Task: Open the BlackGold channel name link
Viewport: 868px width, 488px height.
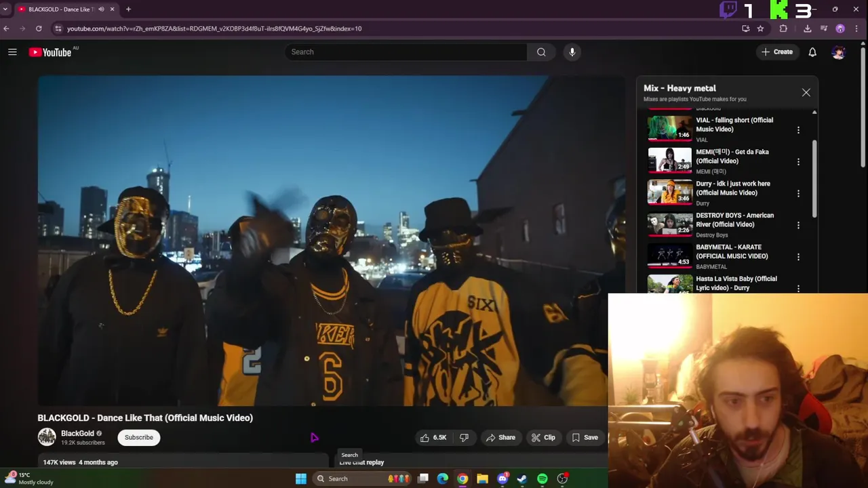Action: pyautogui.click(x=77, y=434)
